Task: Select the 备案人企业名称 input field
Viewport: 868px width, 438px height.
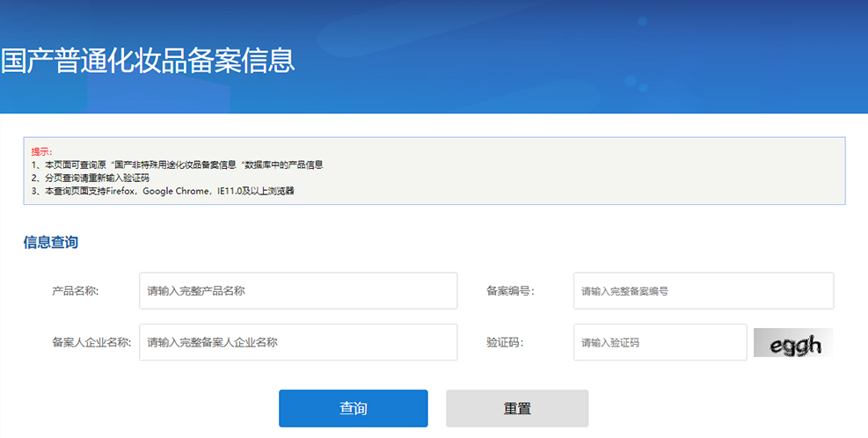Action: tap(298, 342)
